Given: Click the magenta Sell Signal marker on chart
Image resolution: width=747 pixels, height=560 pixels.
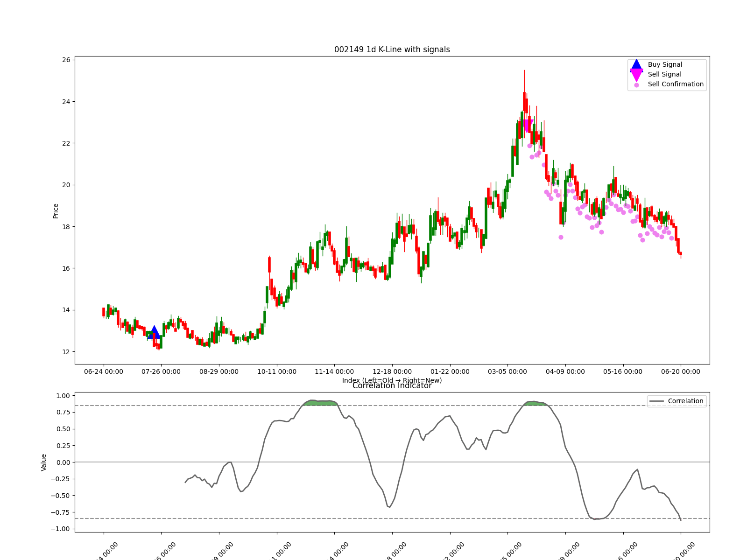Looking at the screenshot, I should [x=528, y=126].
